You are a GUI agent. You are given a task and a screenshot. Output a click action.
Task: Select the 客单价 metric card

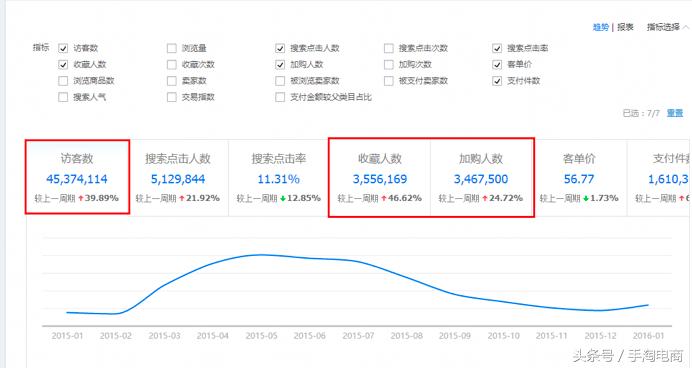(x=579, y=178)
